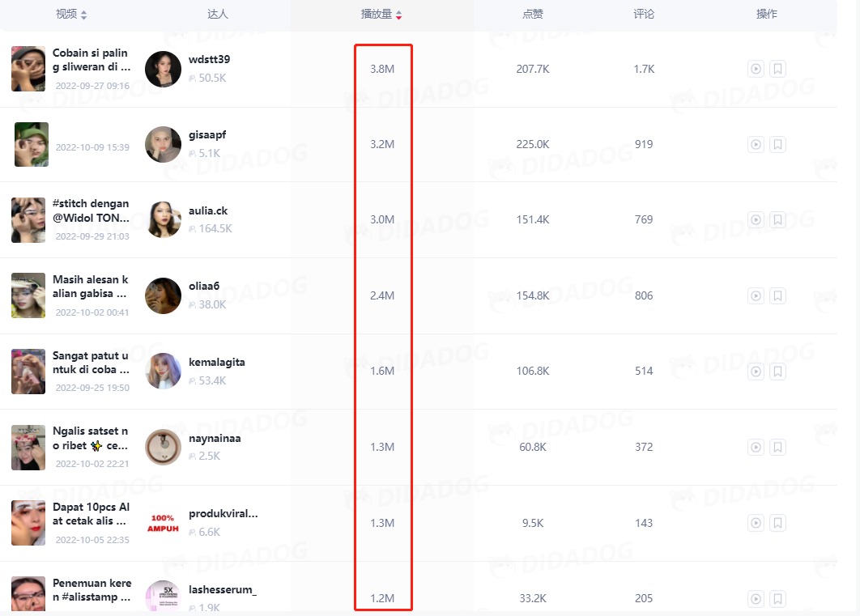Bookmark the kemalagita video
This screenshot has width=860, height=616.
[x=777, y=372]
